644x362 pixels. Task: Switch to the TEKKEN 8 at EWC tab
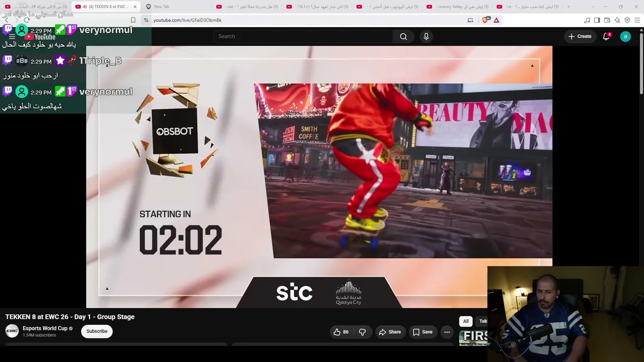(x=106, y=7)
